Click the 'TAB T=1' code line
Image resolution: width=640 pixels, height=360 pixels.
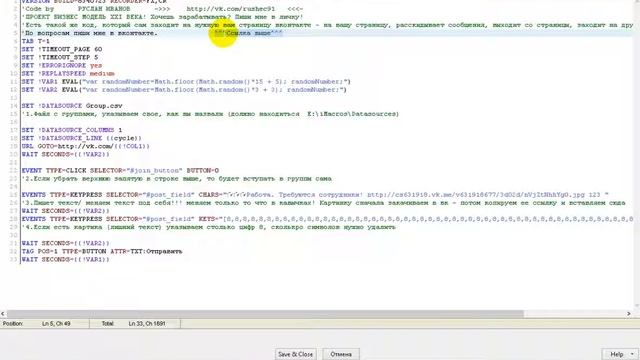coord(36,41)
